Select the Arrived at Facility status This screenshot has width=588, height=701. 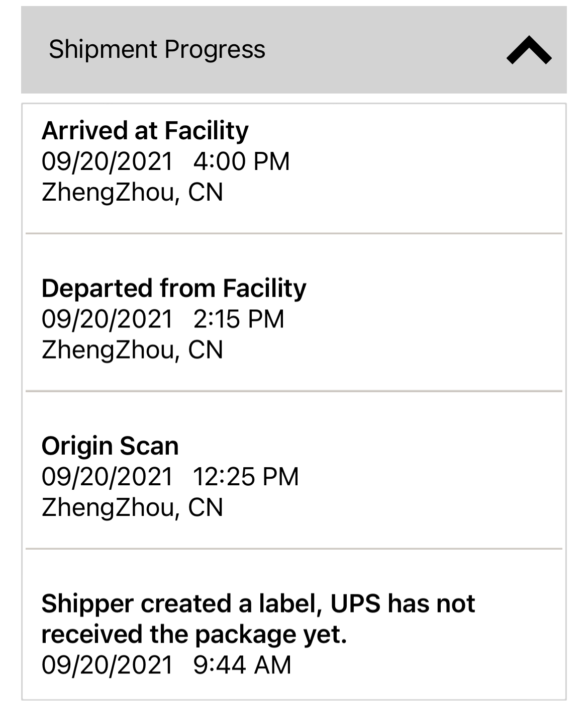pos(145,131)
